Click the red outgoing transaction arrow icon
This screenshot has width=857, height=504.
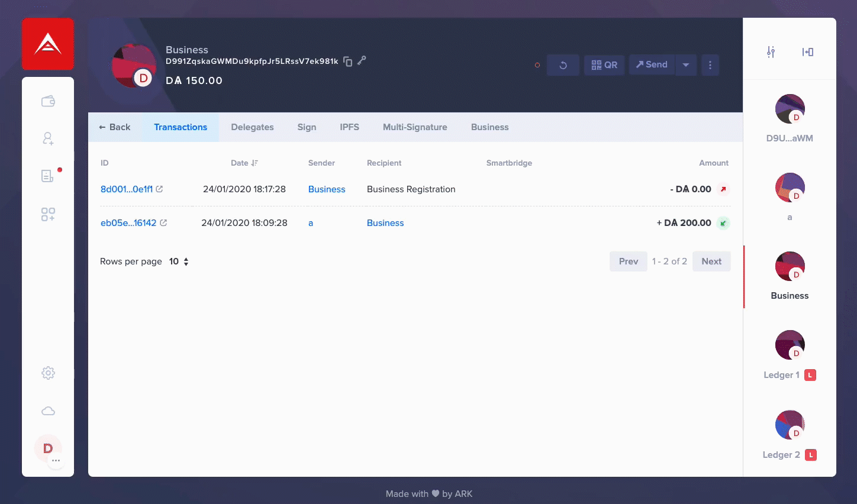pos(723,189)
